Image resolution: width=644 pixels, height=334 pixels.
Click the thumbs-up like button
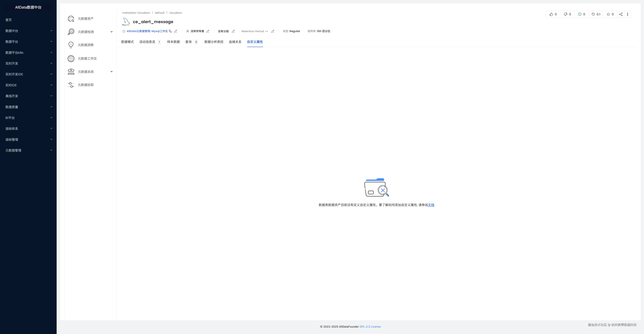[x=553, y=14]
